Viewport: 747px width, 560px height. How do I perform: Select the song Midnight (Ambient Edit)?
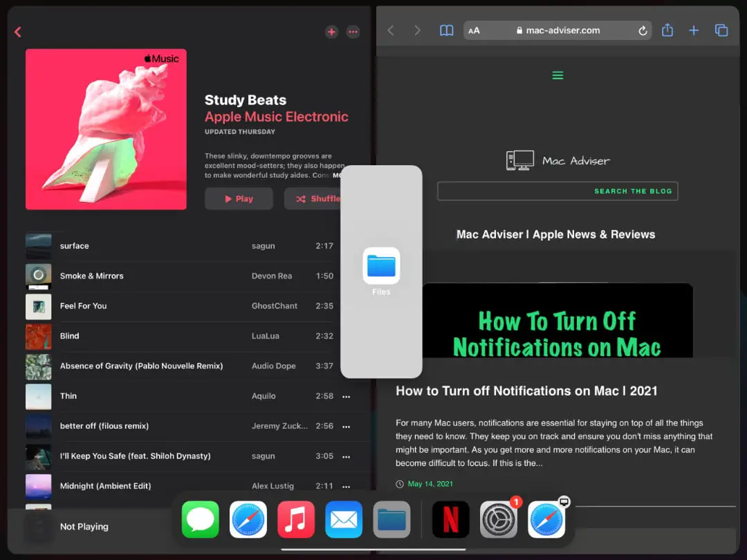[x=190, y=486]
